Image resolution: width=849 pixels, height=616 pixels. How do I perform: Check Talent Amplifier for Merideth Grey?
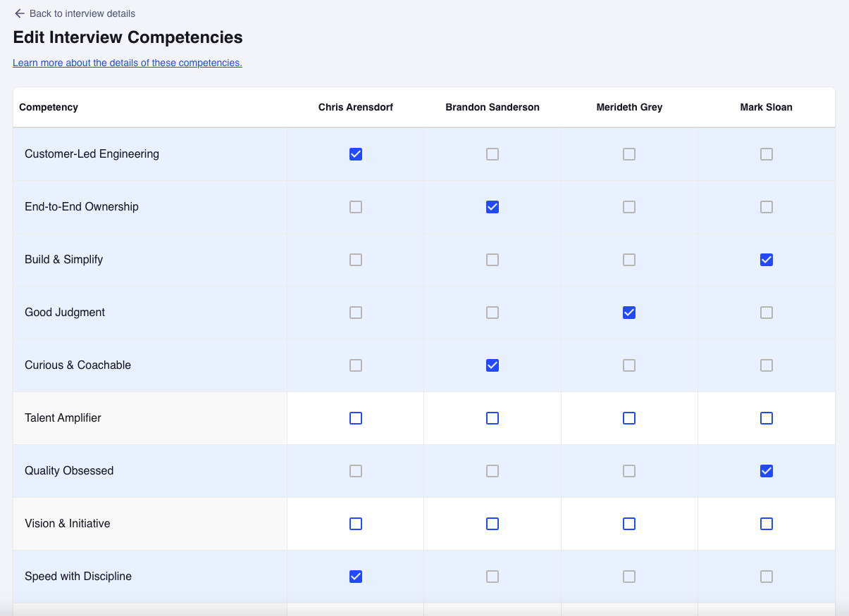[x=629, y=417]
